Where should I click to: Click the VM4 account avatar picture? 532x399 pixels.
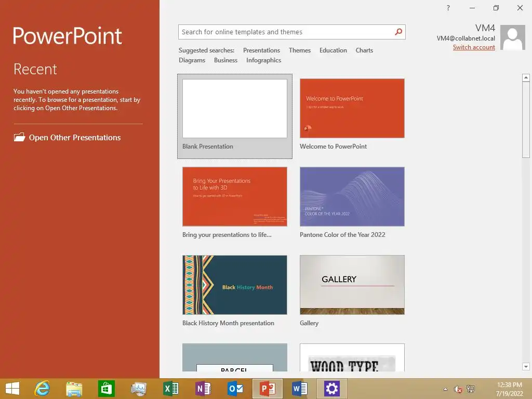(x=513, y=37)
